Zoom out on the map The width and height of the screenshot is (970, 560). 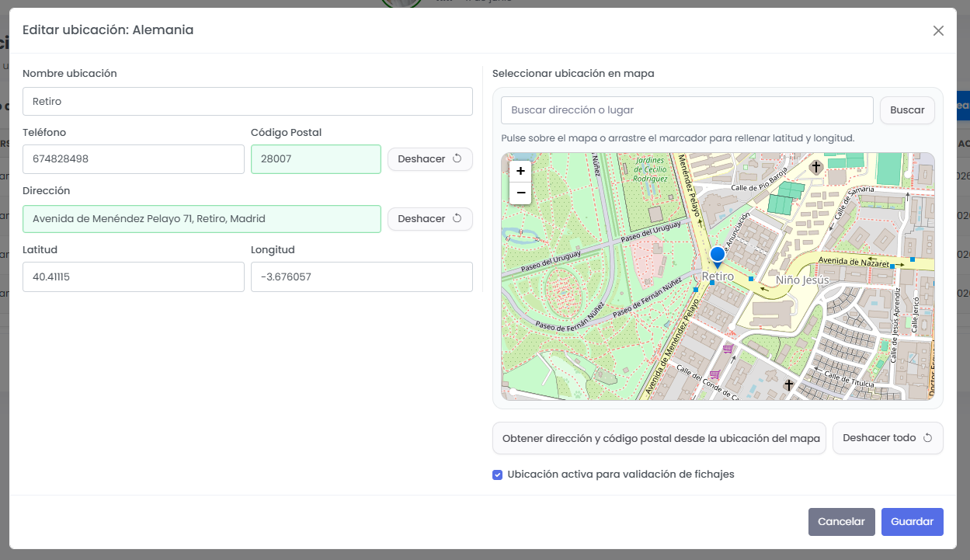coord(520,193)
